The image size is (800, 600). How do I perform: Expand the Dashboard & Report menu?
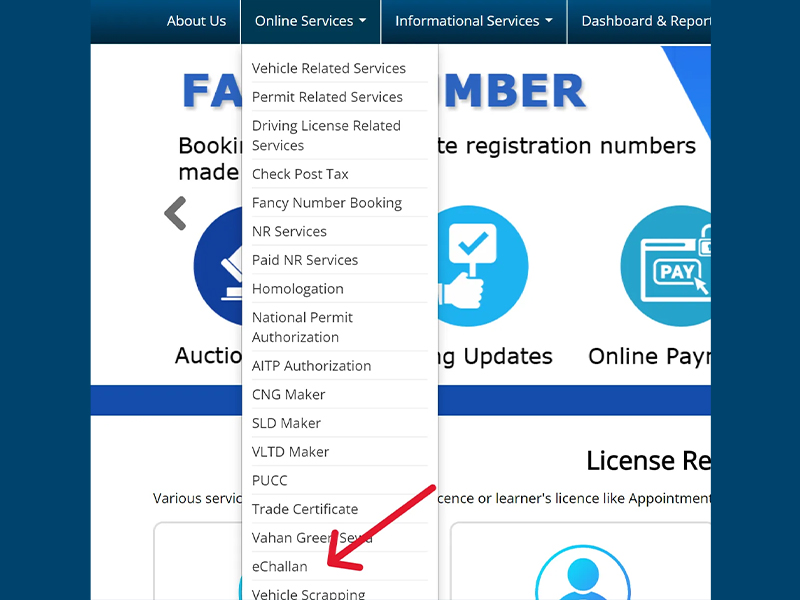(645, 20)
